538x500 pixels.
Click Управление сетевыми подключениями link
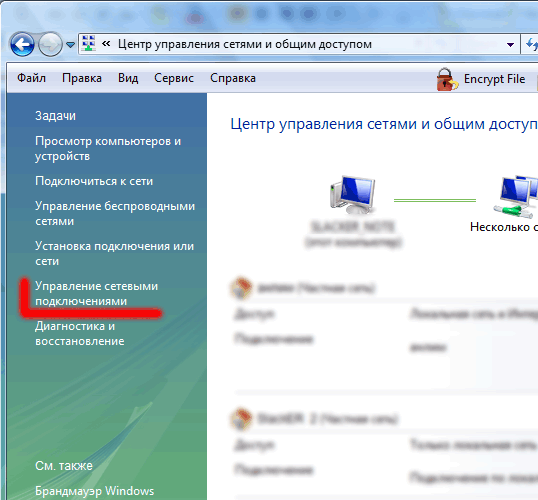[x=96, y=293]
